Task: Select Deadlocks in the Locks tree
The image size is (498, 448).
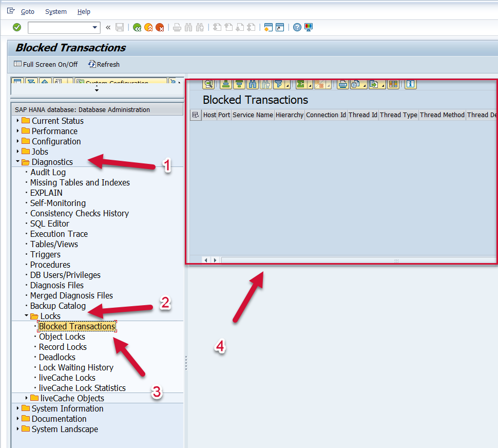Action: (x=57, y=357)
